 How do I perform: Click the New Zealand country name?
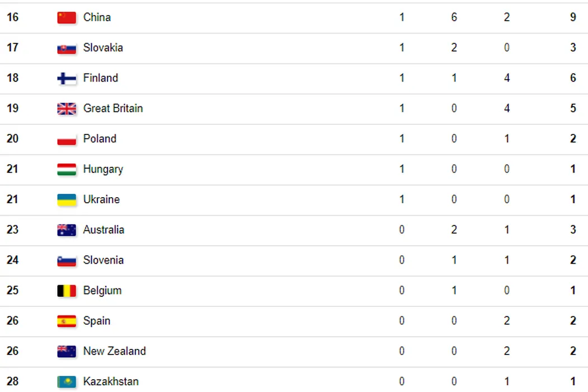pyautogui.click(x=114, y=351)
